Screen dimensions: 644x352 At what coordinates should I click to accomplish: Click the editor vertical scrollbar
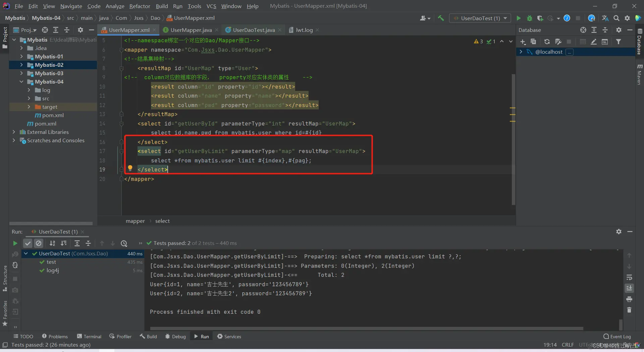coord(513,139)
